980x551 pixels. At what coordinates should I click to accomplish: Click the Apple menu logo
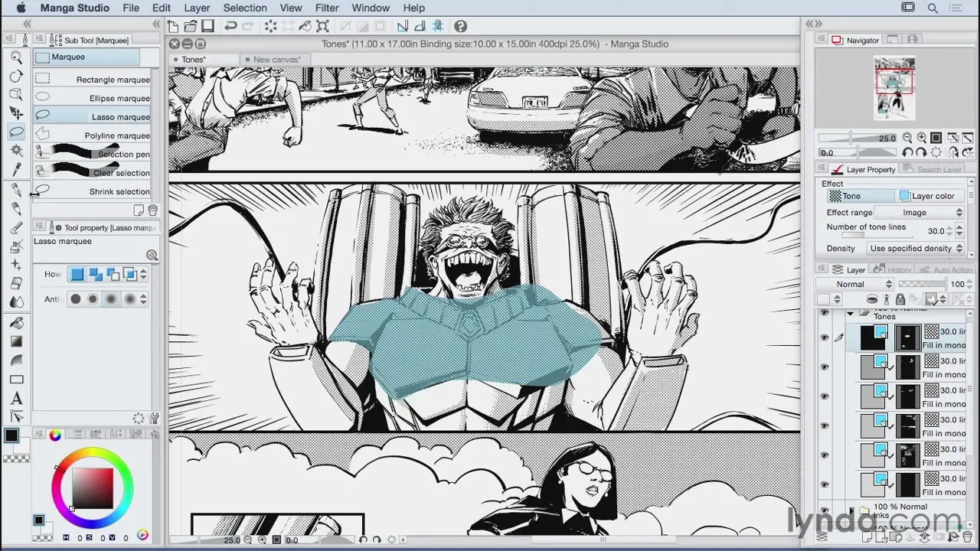tap(21, 8)
